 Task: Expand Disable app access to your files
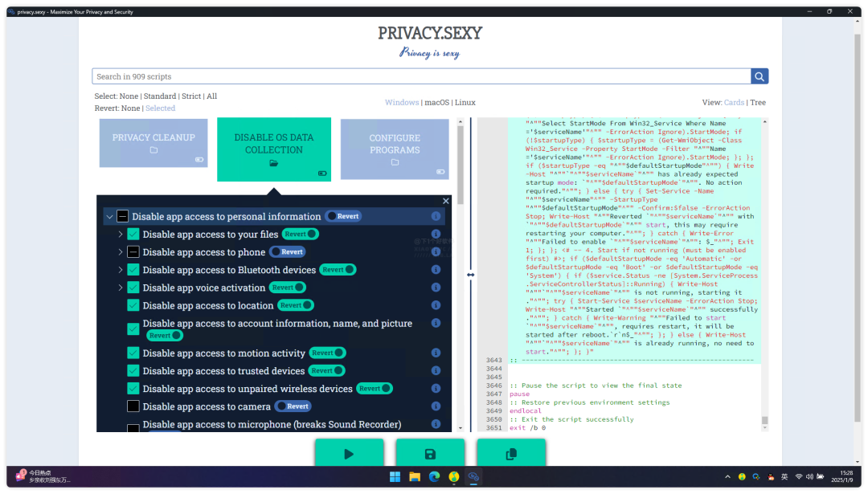[120, 234]
